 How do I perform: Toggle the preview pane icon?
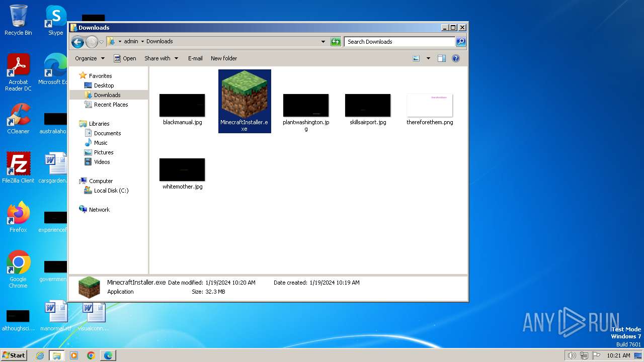(441, 58)
